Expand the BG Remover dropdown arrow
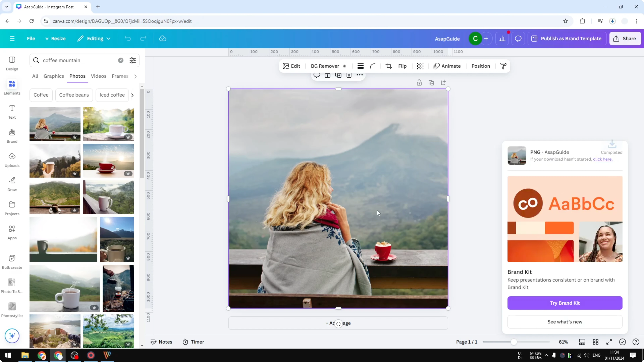The height and width of the screenshot is (362, 644). click(x=345, y=66)
